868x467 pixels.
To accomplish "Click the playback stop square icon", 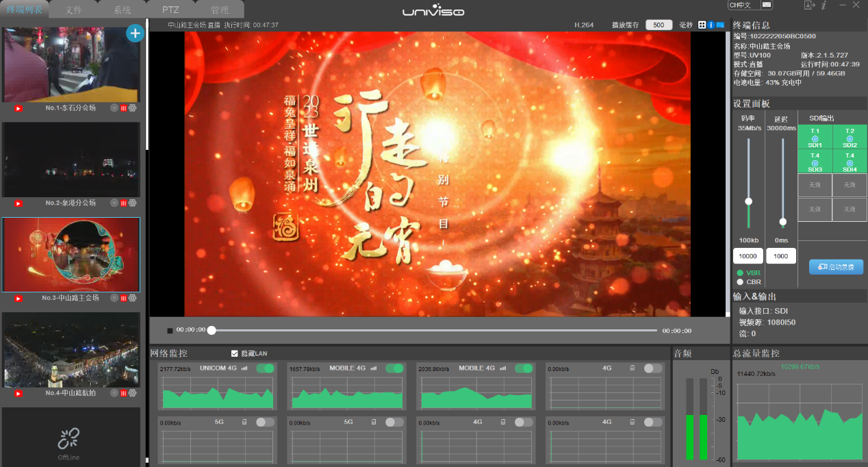I will [x=170, y=331].
